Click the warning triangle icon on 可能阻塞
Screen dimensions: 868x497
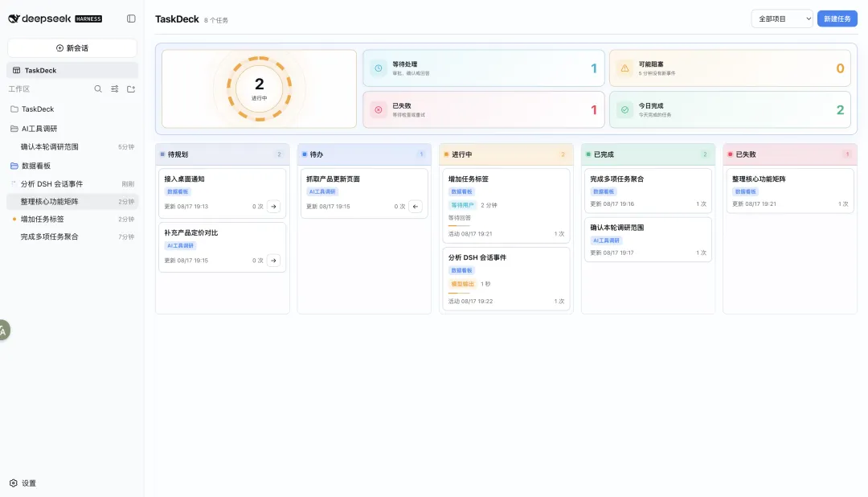point(624,68)
